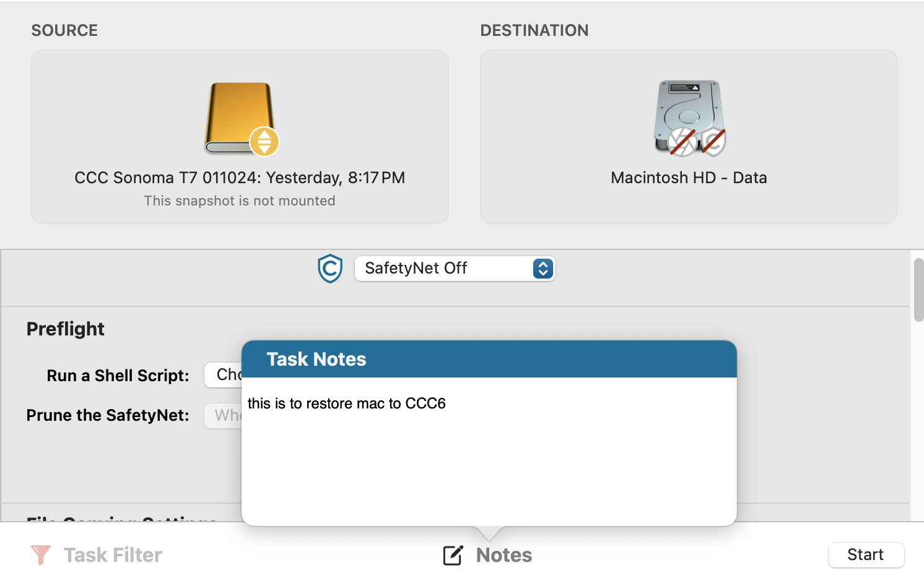Click inside the Task Notes text field
Image resolution: width=924 pixels, height=578 pixels.
pyautogui.click(x=489, y=458)
